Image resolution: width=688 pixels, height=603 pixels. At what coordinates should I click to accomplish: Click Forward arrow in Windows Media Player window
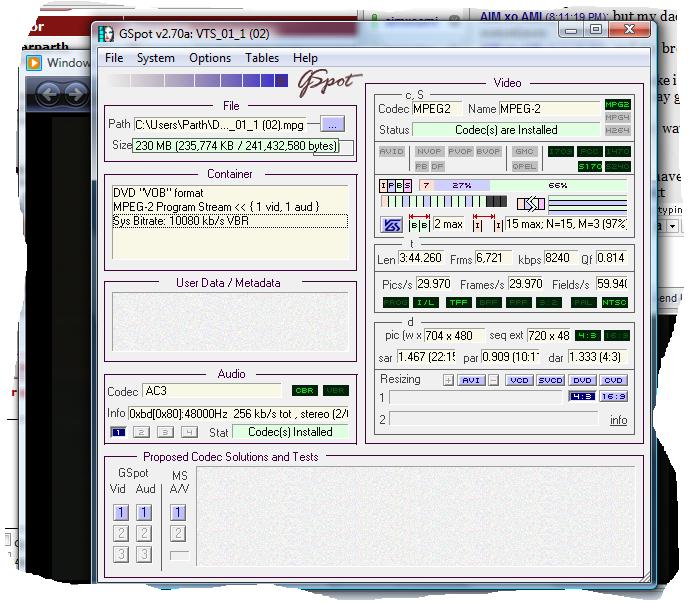tap(75, 93)
